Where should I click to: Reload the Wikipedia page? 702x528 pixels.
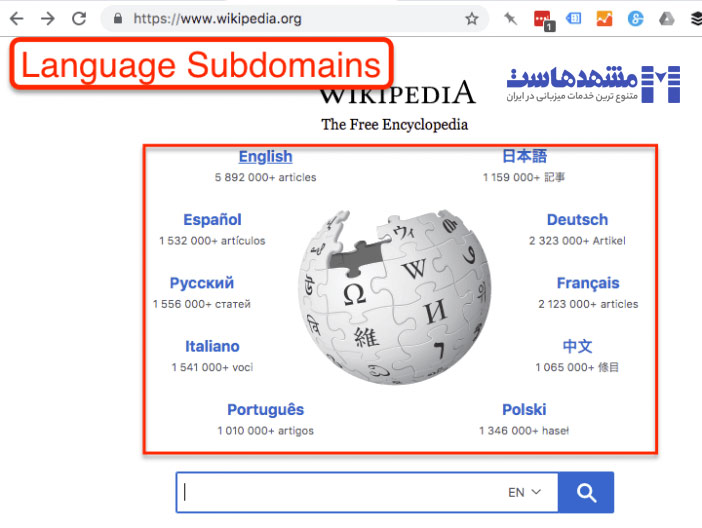coord(79,18)
